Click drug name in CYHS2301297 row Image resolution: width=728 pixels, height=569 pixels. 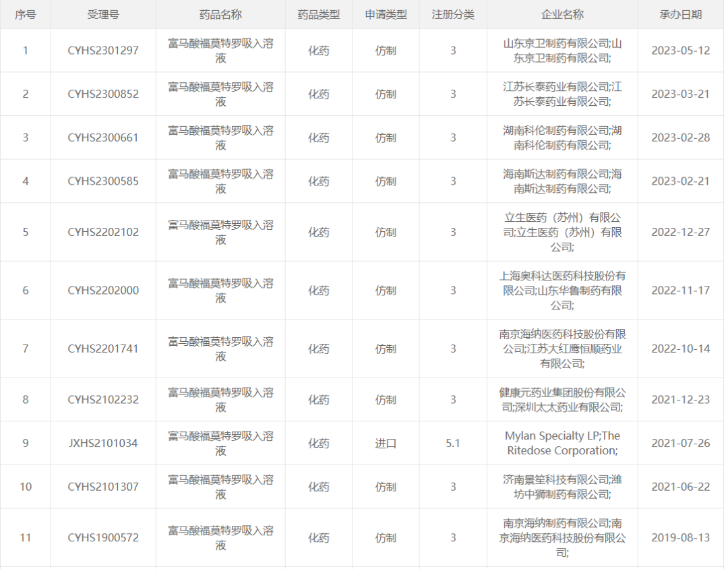[x=220, y=51]
